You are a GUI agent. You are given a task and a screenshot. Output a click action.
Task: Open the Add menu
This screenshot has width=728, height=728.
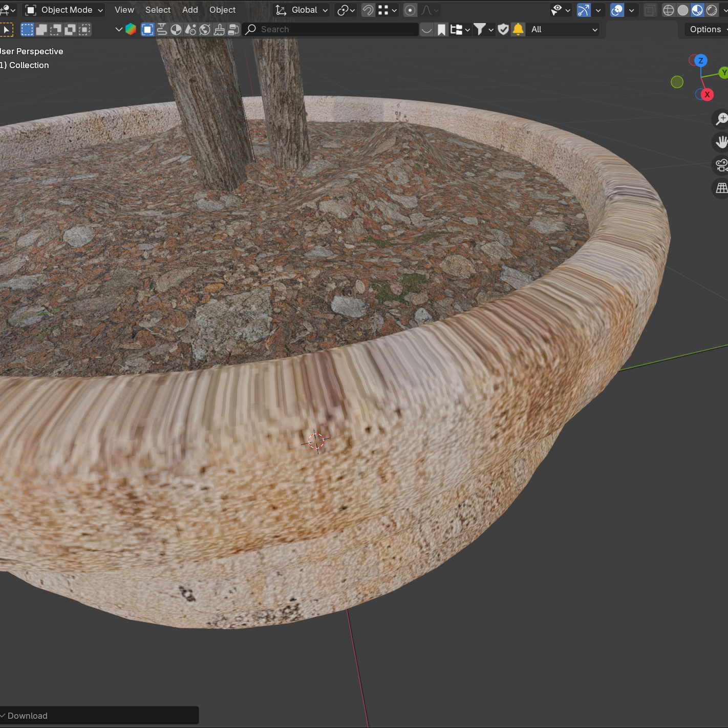coord(190,10)
